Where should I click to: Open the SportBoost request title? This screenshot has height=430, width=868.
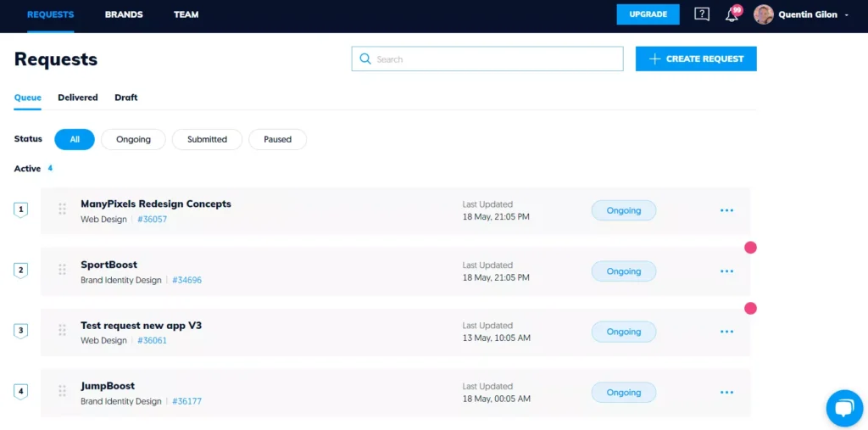pyautogui.click(x=109, y=265)
